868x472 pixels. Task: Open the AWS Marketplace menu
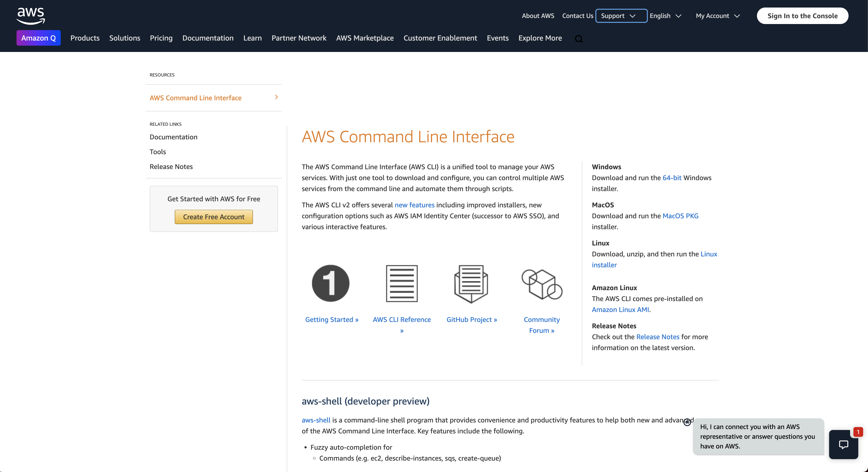point(365,38)
